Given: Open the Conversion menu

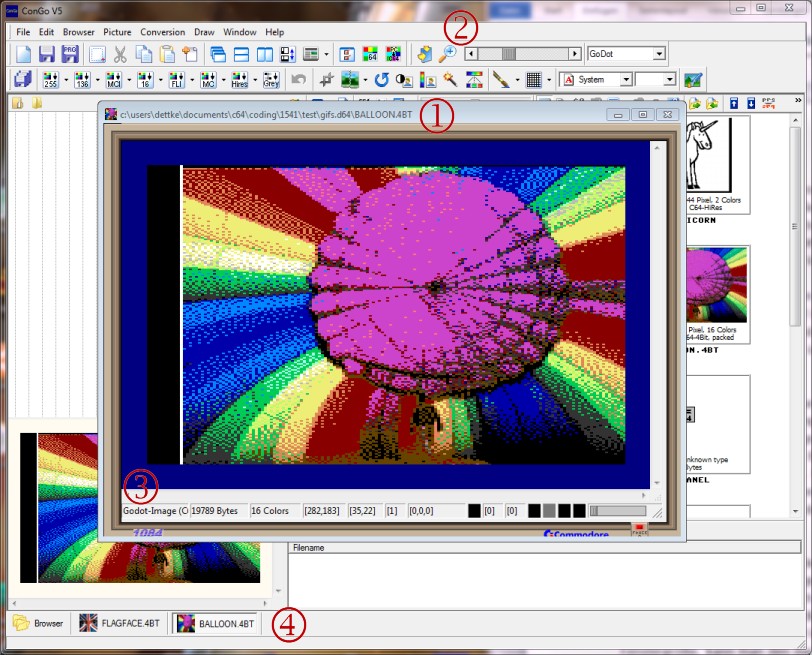Looking at the screenshot, I should pyautogui.click(x=161, y=31).
